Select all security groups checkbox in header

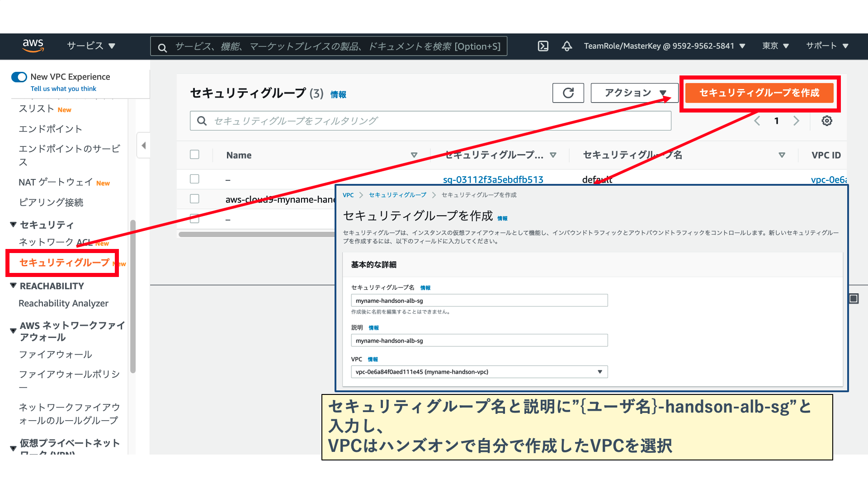(x=195, y=155)
